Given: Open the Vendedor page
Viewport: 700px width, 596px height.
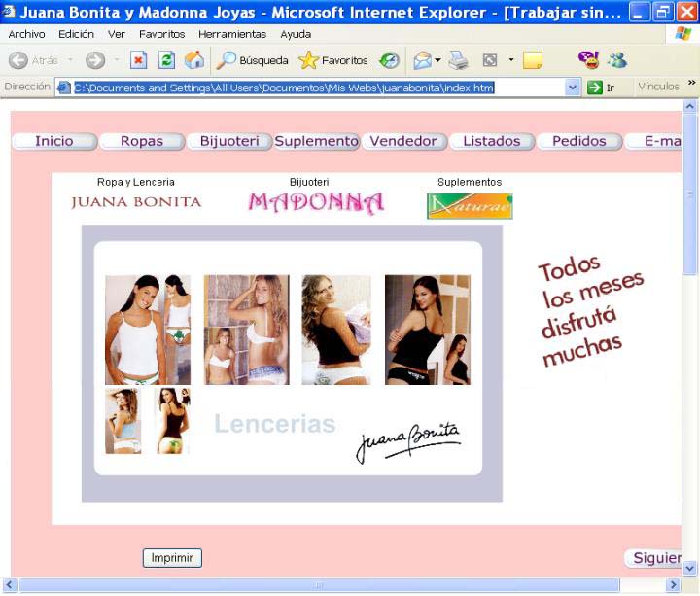Looking at the screenshot, I should tap(403, 142).
